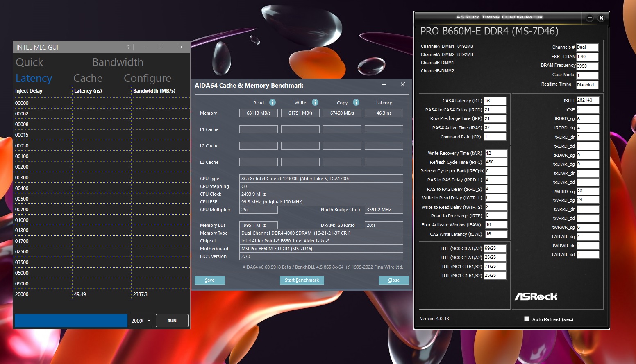This screenshot has width=636, height=364.
Task: Maximize the Intel MLC GUI window
Action: (x=162, y=47)
